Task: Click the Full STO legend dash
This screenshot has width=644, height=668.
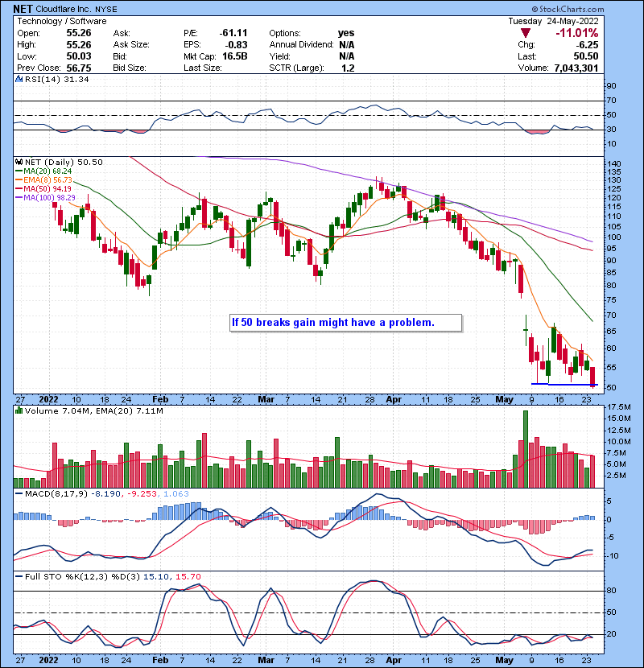Action: click(19, 576)
